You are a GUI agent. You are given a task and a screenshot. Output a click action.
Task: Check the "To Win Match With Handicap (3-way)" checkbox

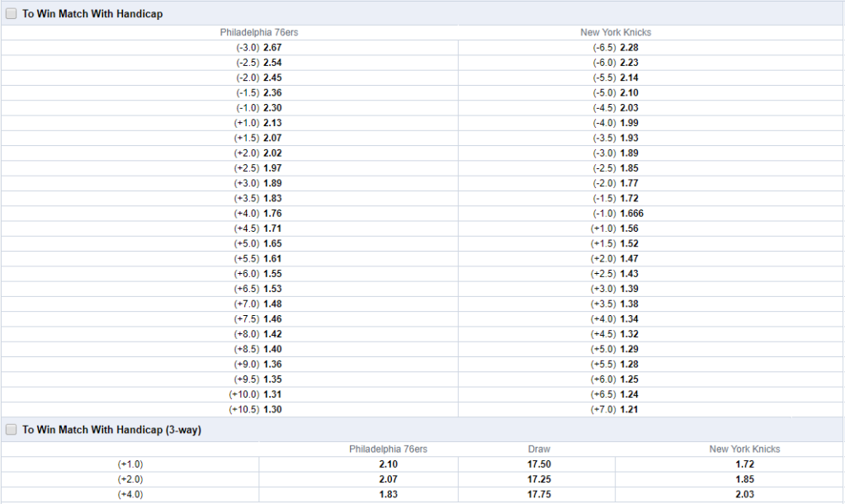(x=12, y=429)
